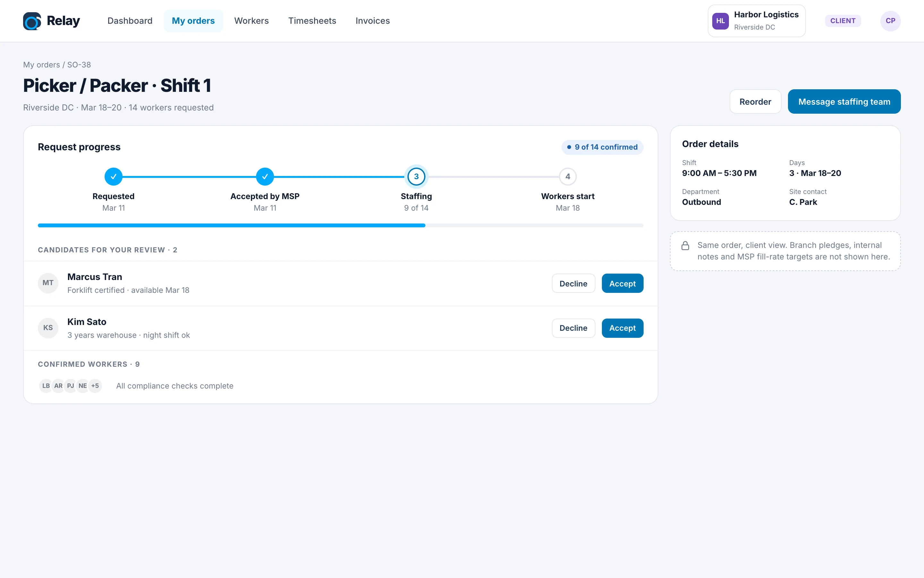Accept candidate Kim Sato
The image size is (924, 578).
pos(622,328)
